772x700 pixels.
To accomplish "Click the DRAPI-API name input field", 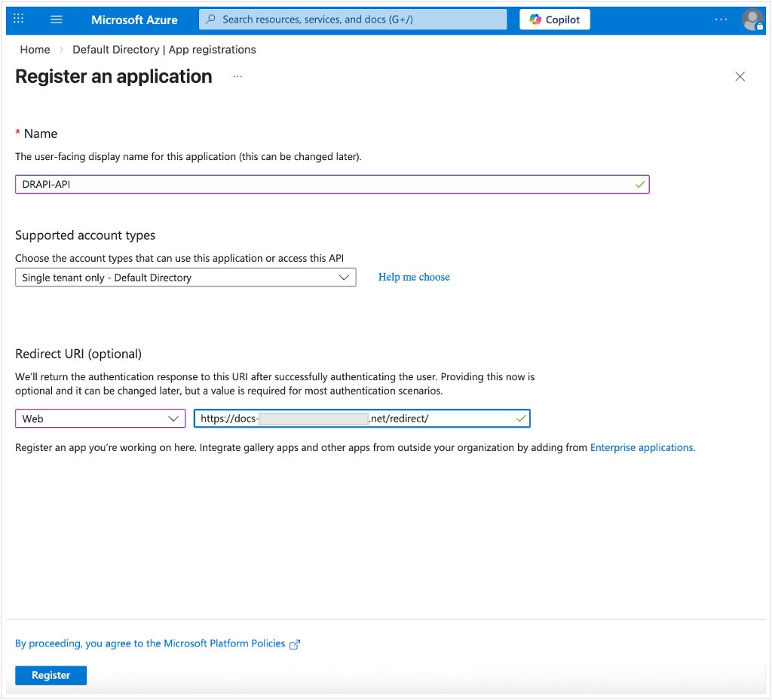I will coord(332,184).
